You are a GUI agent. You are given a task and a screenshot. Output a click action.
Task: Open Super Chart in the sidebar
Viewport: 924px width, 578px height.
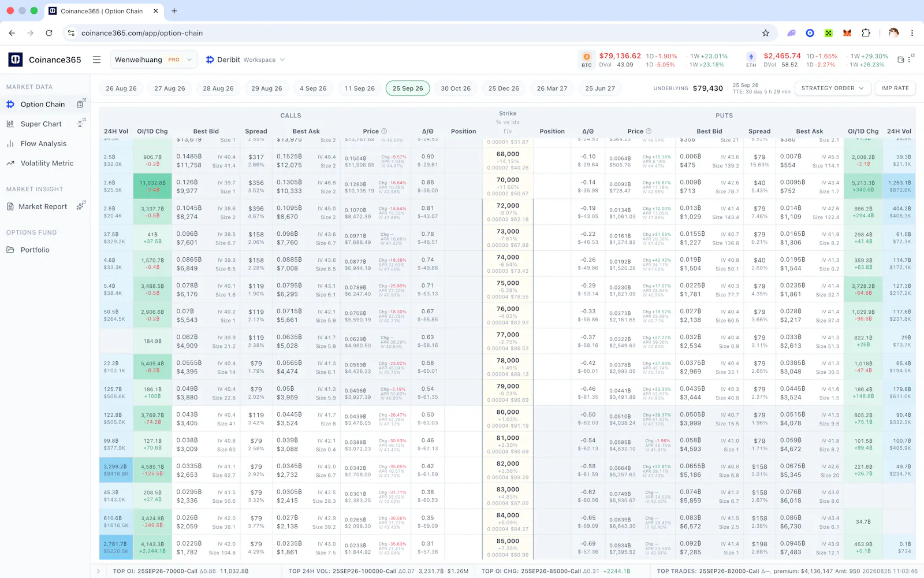point(41,124)
